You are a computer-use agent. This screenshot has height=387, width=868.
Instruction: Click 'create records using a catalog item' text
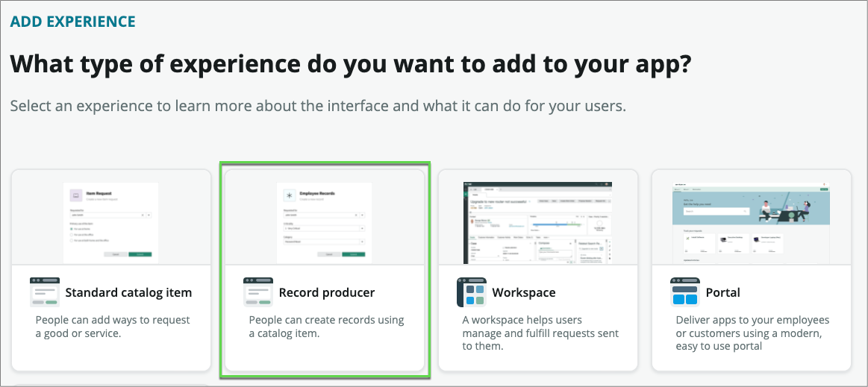326,327
